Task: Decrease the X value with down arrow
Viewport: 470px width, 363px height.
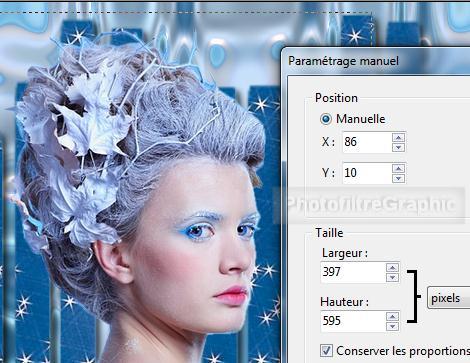Action: 399,147
